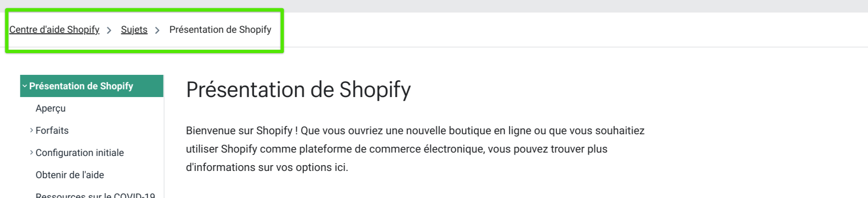868x198 pixels.
Task: Click the line d'informations sur vos options ici
Action: pos(267,168)
